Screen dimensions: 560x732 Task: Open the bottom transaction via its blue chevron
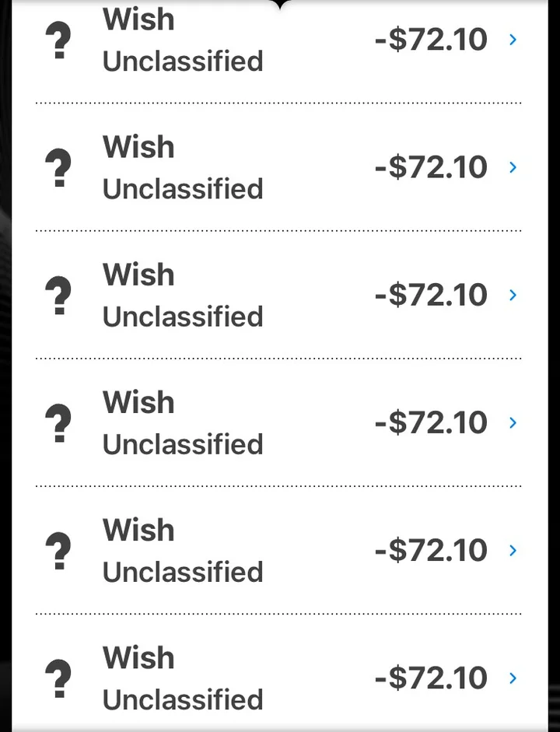(513, 678)
